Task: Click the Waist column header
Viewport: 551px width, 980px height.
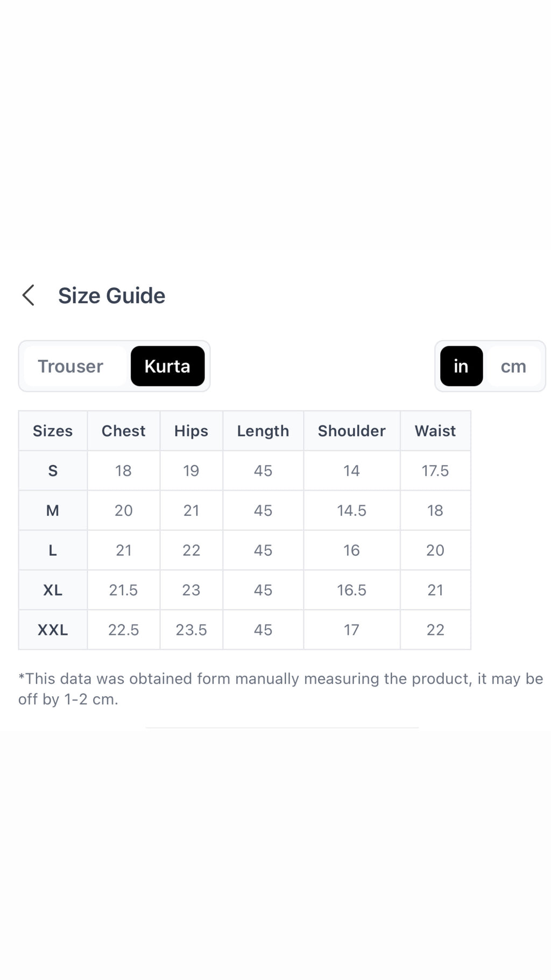Action: tap(435, 431)
